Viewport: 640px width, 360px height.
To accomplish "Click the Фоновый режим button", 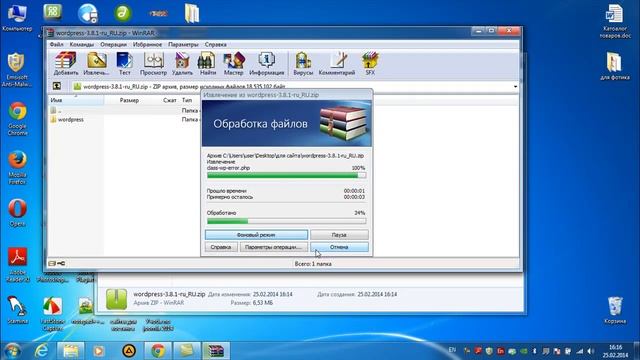I will pyautogui.click(x=256, y=235).
